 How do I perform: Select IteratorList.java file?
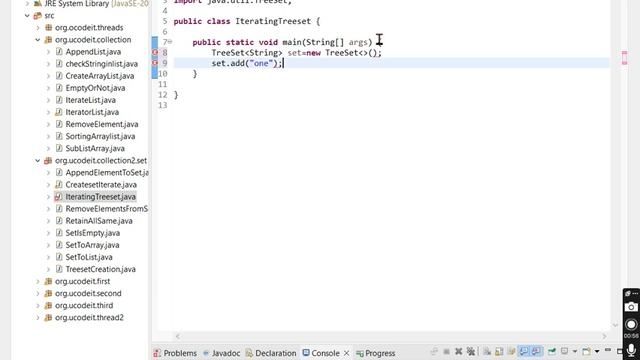(x=92, y=112)
